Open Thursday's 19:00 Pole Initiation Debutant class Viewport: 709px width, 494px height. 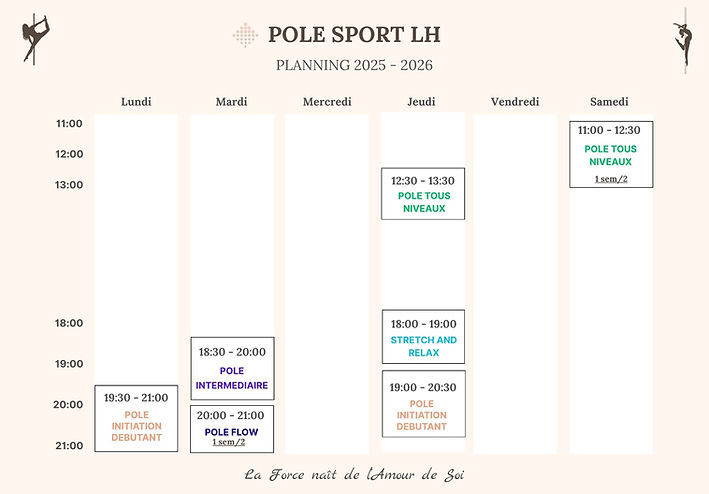coord(423,404)
